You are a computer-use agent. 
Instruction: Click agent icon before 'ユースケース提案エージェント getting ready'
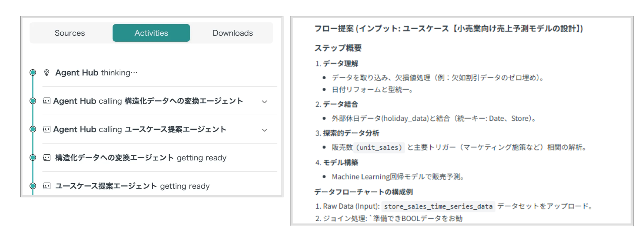(x=47, y=186)
